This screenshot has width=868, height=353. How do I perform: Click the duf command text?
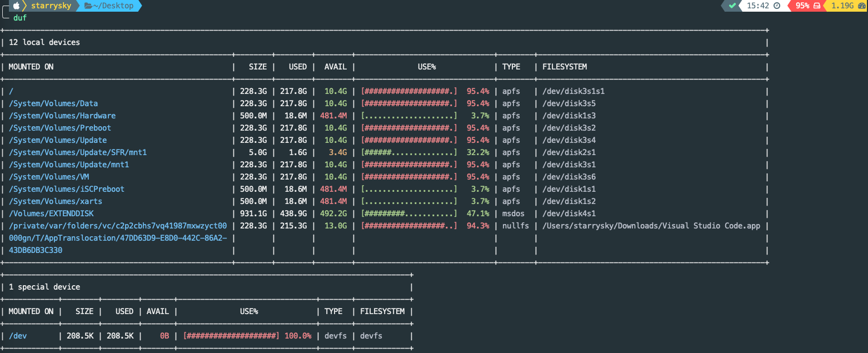[x=20, y=18]
